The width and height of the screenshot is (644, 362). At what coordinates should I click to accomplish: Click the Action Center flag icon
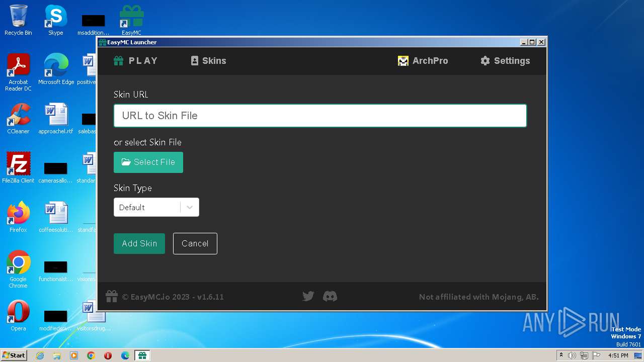(596, 355)
